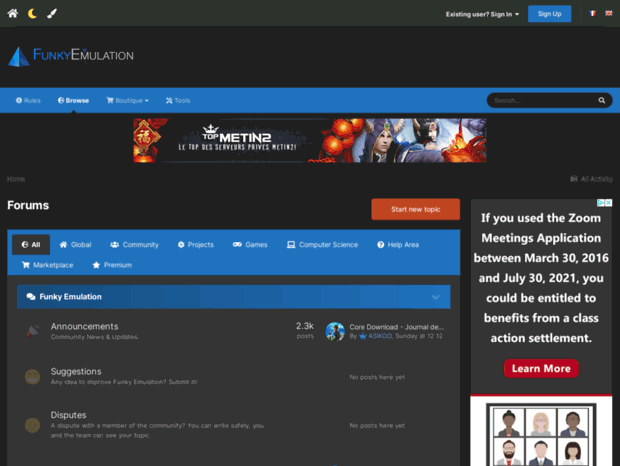Open ASIKOO's avatar next to Core Download
620x466 pixels.
click(x=335, y=331)
